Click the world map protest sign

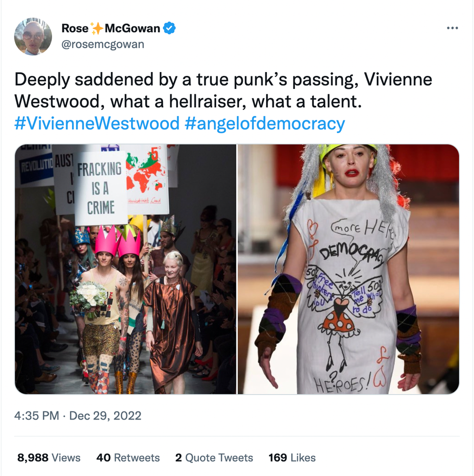pos(148,179)
